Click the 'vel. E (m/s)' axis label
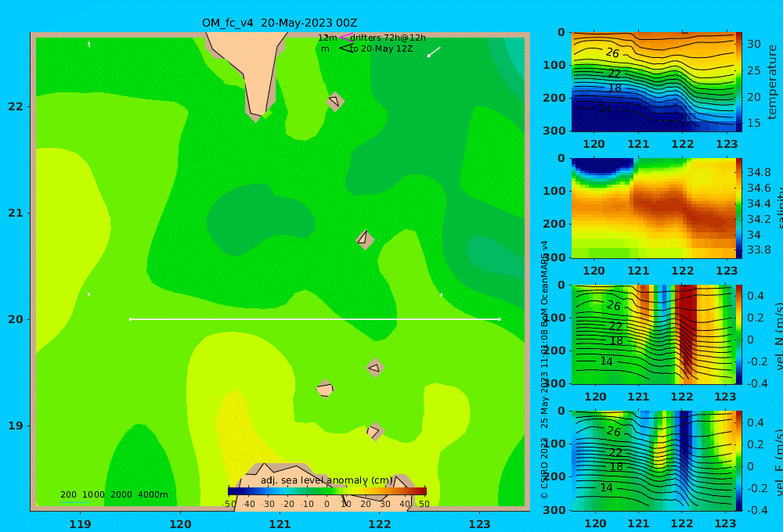783x532 pixels. (778, 462)
